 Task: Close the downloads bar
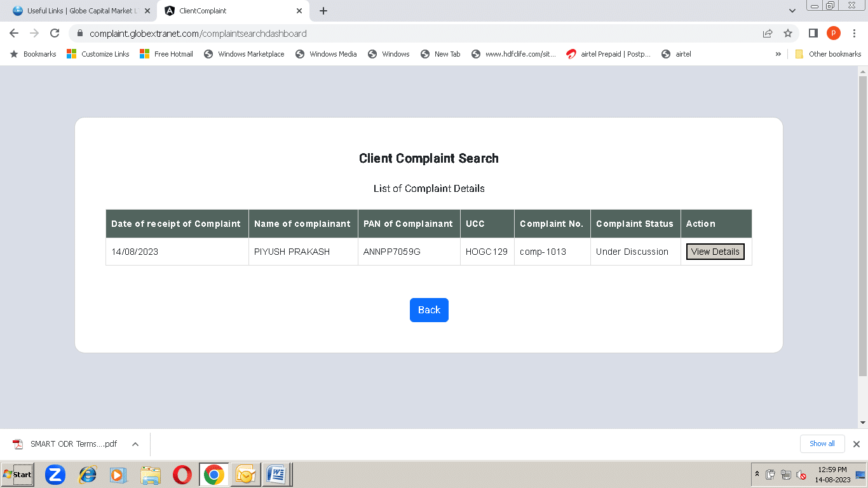click(856, 444)
